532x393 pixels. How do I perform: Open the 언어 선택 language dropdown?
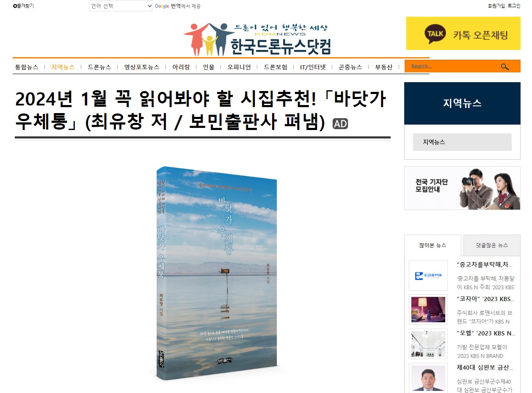[x=121, y=6]
